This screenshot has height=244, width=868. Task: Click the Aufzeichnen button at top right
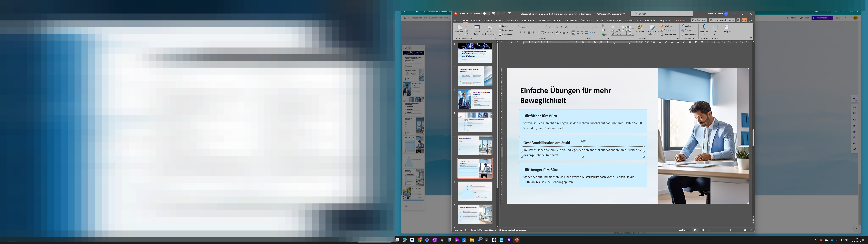(x=699, y=20)
